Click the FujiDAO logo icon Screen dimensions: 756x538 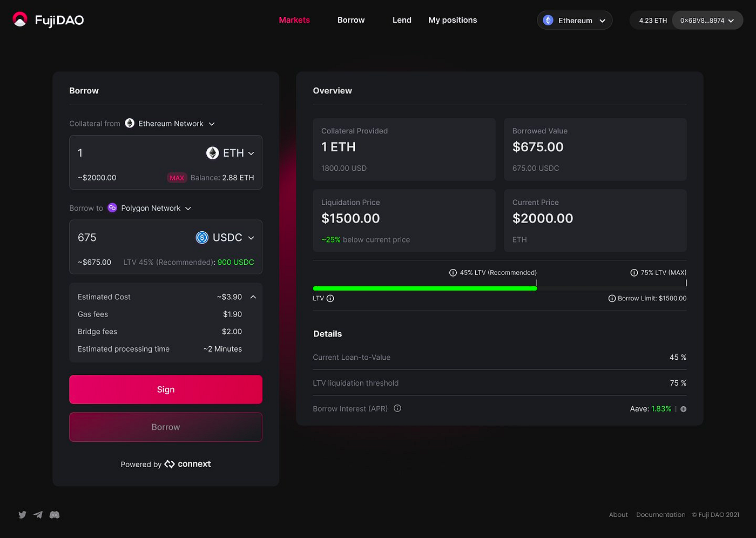20,20
